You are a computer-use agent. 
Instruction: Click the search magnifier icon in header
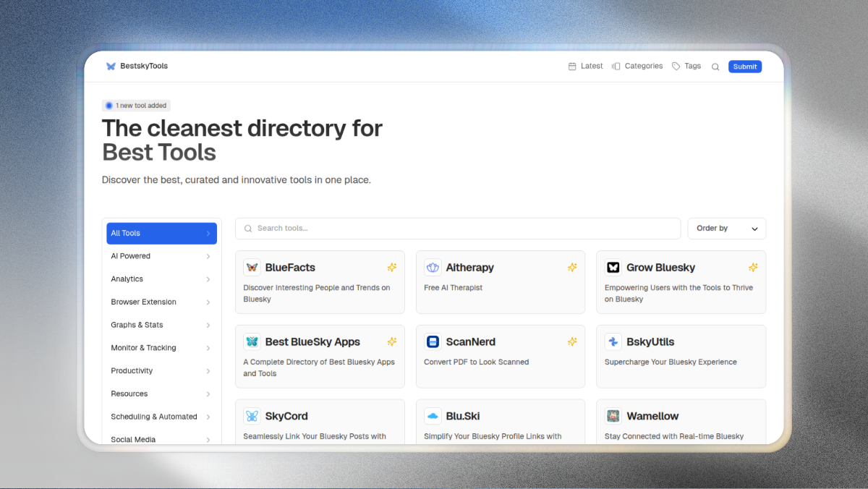(x=715, y=67)
